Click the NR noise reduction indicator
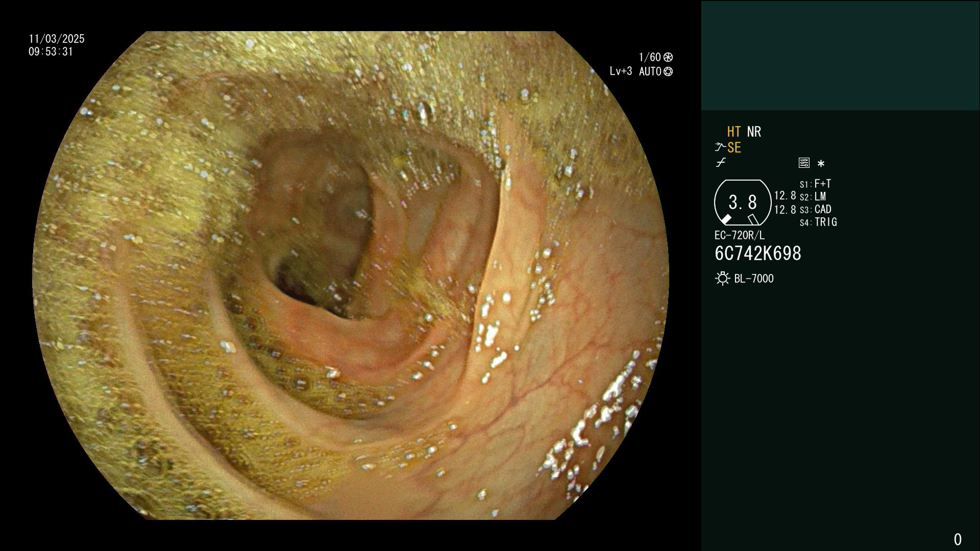The height and width of the screenshot is (551, 980). point(754,132)
